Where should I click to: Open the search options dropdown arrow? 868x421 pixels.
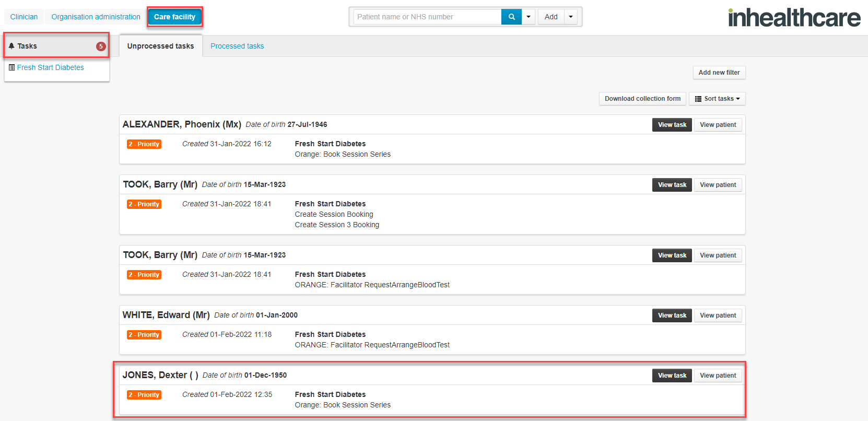click(x=529, y=17)
